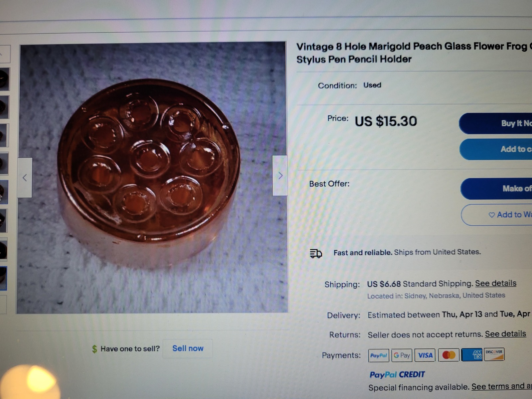Add the item to cart
This screenshot has height=399, width=532.
pyautogui.click(x=496, y=149)
